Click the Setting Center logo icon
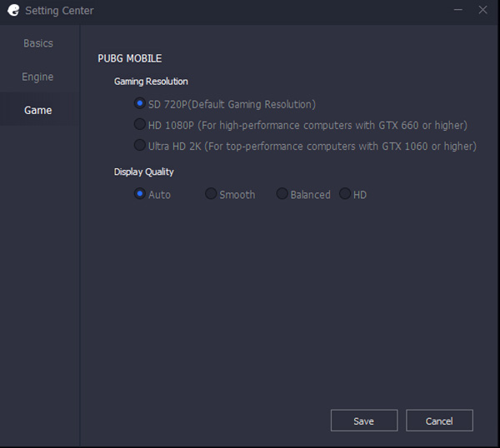This screenshot has height=448, width=500. click(x=13, y=10)
